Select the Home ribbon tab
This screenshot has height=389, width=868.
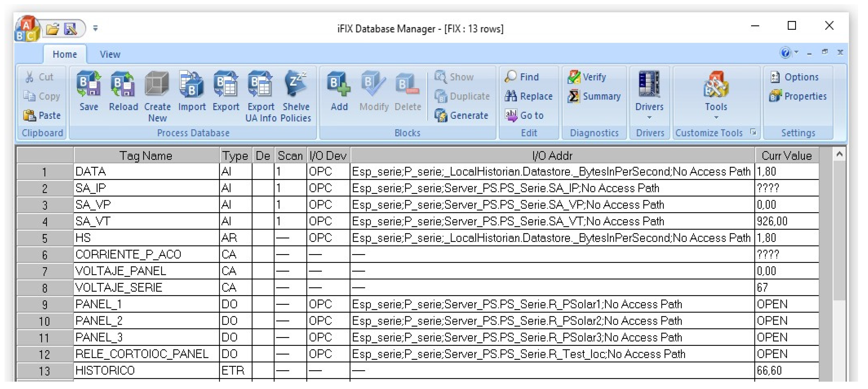coord(65,54)
